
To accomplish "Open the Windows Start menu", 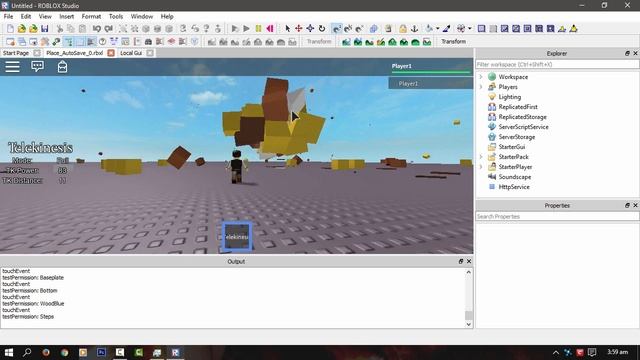I will [9, 352].
